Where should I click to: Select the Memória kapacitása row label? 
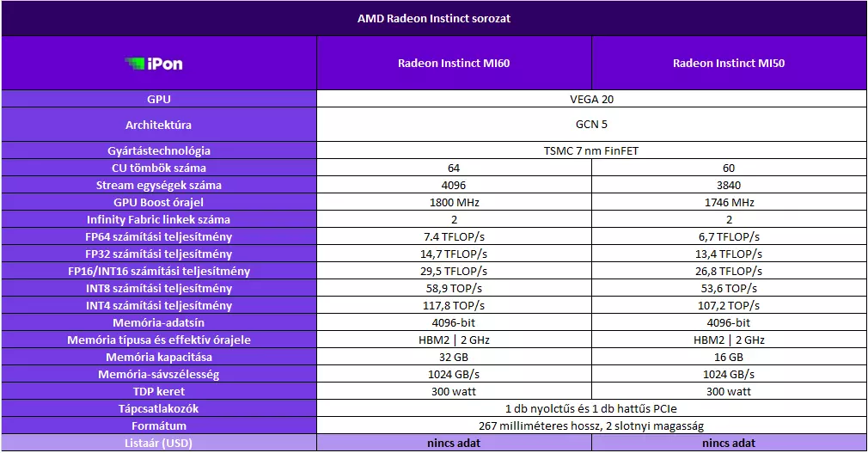159,357
